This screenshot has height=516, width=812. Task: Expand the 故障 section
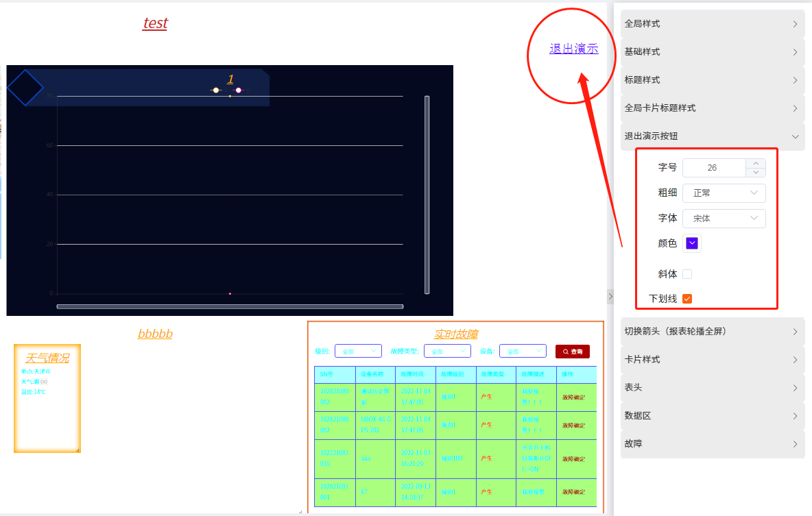coord(712,443)
